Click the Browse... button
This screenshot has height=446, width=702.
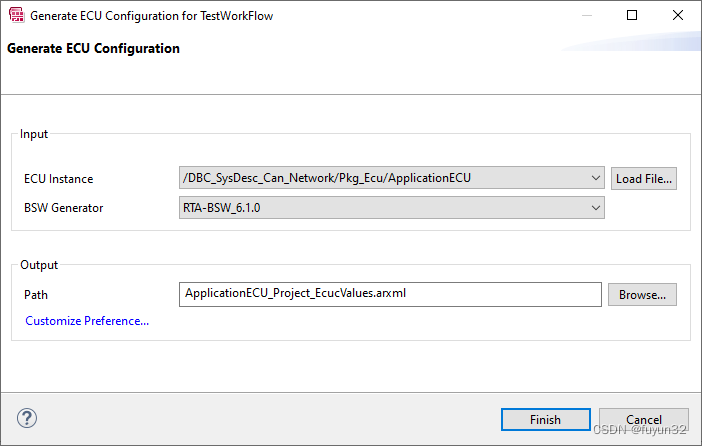tap(642, 295)
